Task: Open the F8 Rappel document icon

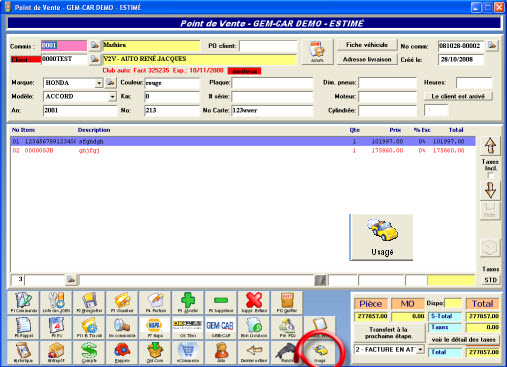Action: click(x=23, y=327)
